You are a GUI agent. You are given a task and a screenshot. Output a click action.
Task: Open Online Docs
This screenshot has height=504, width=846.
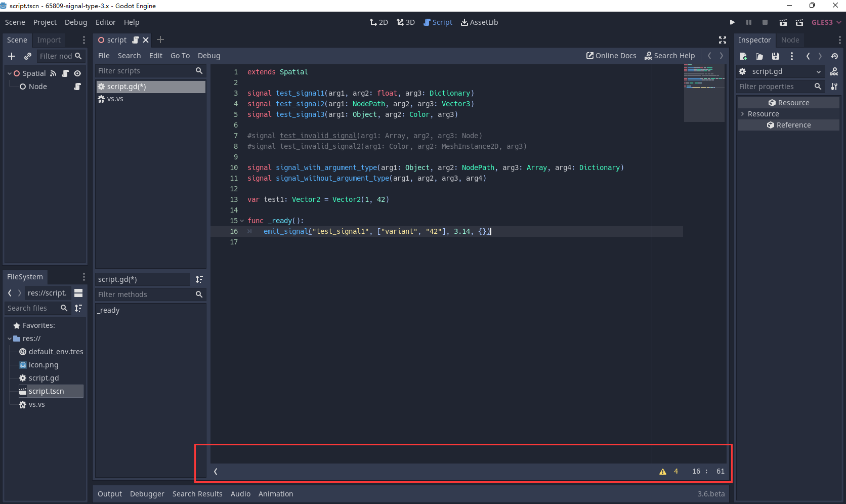click(x=611, y=56)
